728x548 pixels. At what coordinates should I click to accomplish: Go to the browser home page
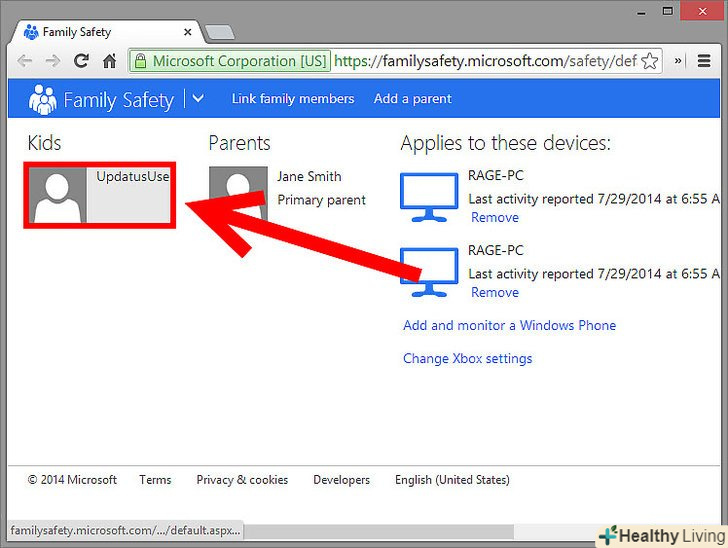click(x=110, y=61)
